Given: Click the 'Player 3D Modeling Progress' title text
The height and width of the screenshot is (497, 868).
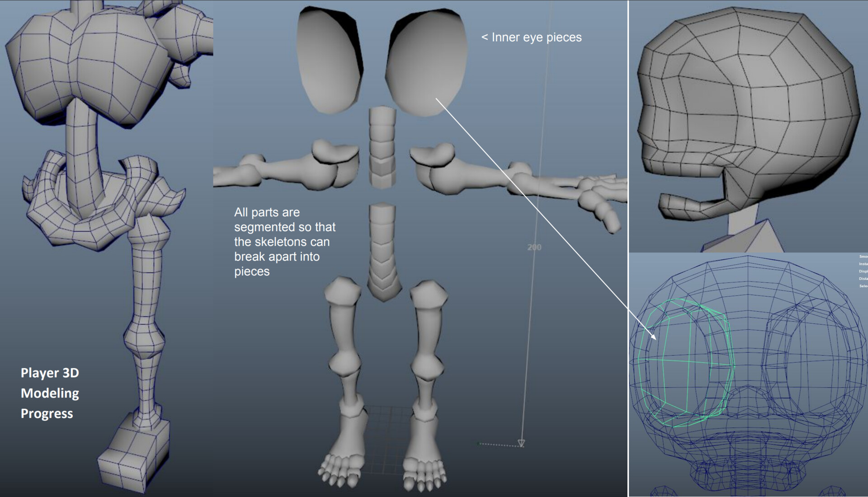Looking at the screenshot, I should (x=50, y=393).
